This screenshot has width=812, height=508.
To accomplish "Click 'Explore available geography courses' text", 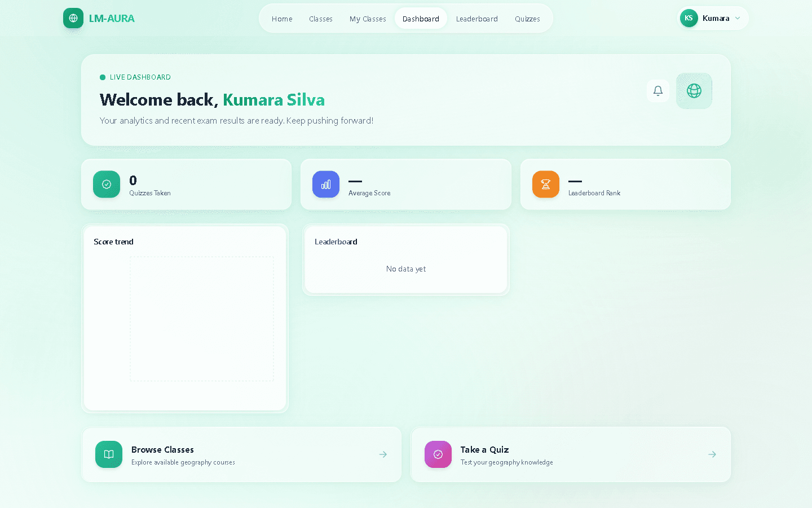I will point(183,462).
